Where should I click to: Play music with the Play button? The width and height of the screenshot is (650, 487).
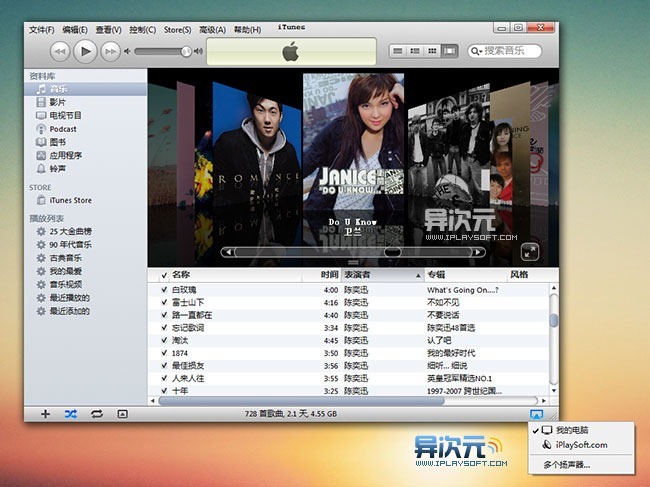(x=85, y=51)
